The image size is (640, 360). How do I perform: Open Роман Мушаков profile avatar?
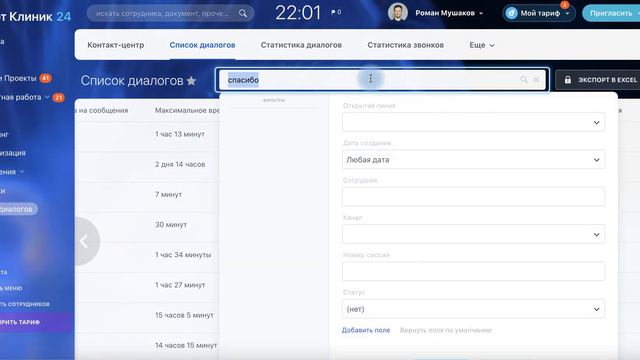tap(398, 13)
